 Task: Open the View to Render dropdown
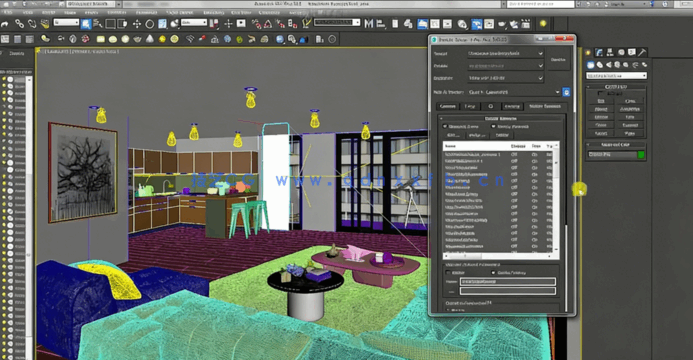514,92
